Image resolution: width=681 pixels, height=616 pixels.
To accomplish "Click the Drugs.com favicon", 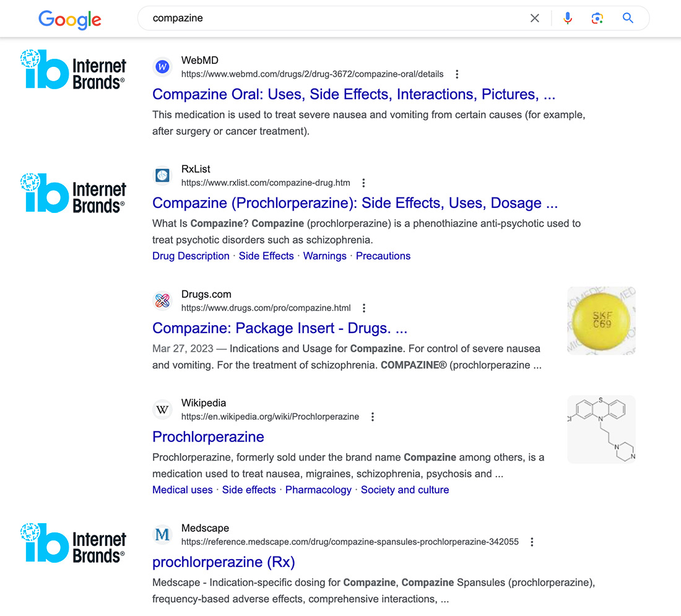I will [x=162, y=301].
